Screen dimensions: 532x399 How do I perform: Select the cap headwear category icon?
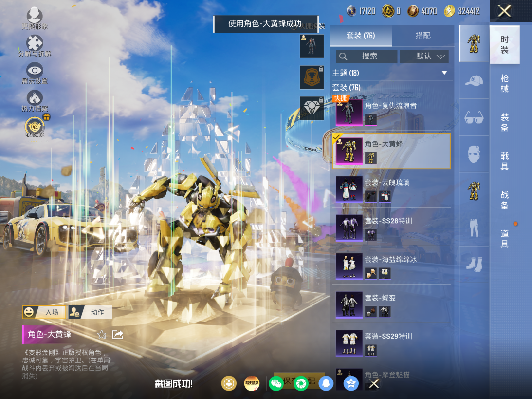pos(474,81)
